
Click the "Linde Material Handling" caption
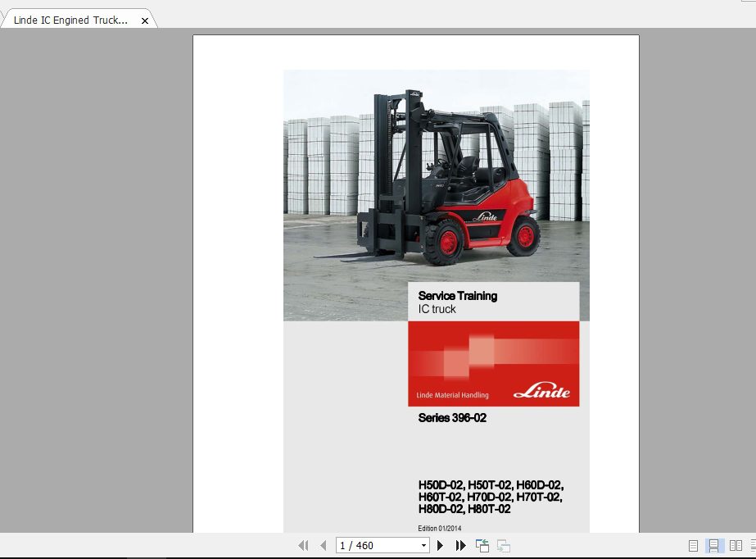[x=452, y=395]
